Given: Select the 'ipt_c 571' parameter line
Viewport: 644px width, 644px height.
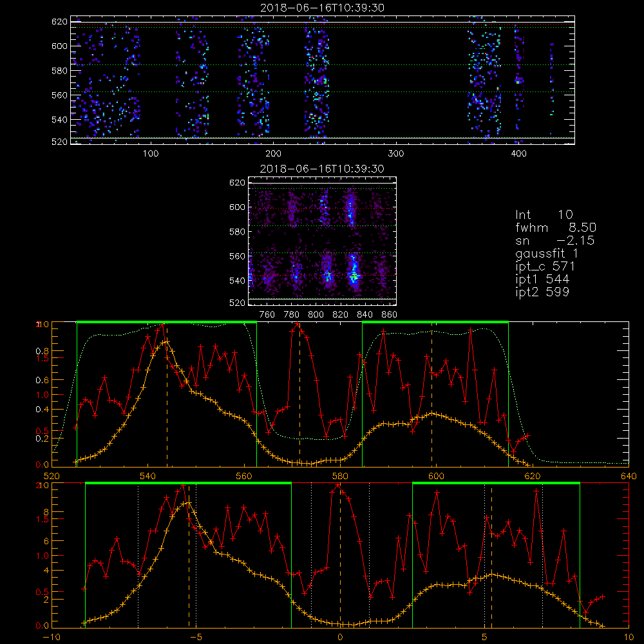Looking at the screenshot, I should point(545,267).
